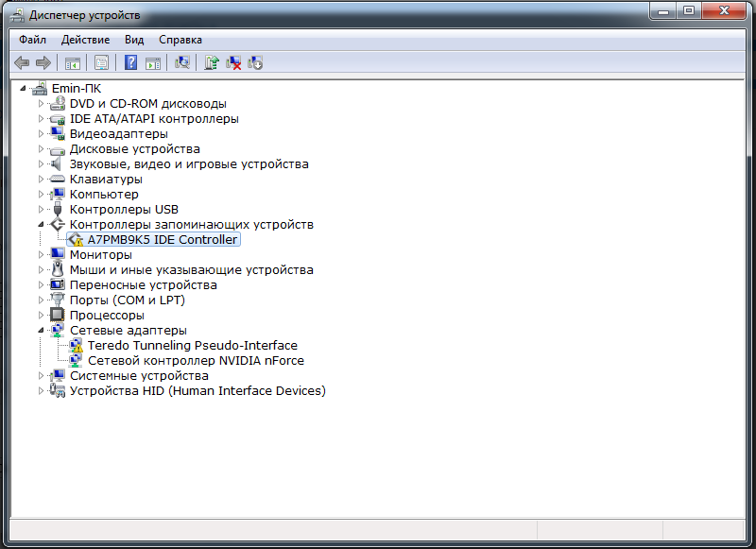Collapse Контроллеры запоминающих устройств
Screen dimensions: 756x549
[x=41, y=224]
